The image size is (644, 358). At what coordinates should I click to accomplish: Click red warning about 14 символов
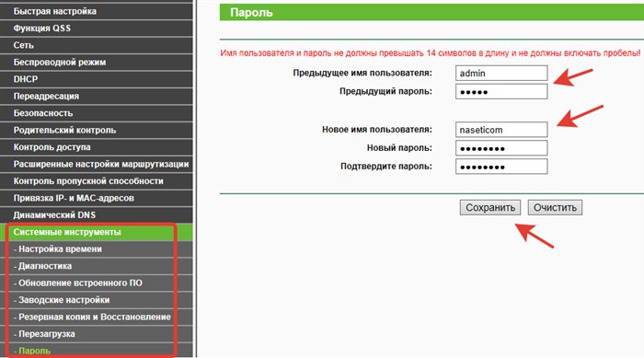430,53
